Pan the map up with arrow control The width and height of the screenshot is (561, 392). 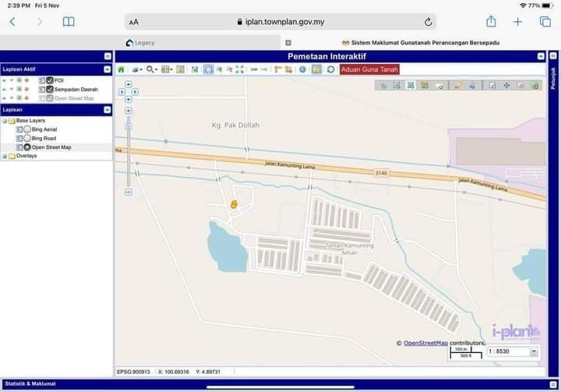(129, 84)
